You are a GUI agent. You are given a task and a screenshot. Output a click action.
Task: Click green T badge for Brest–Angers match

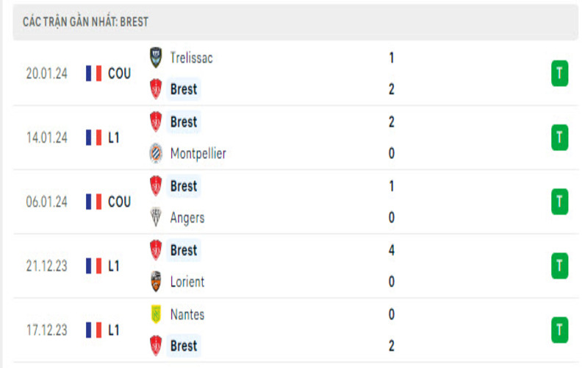[559, 202]
